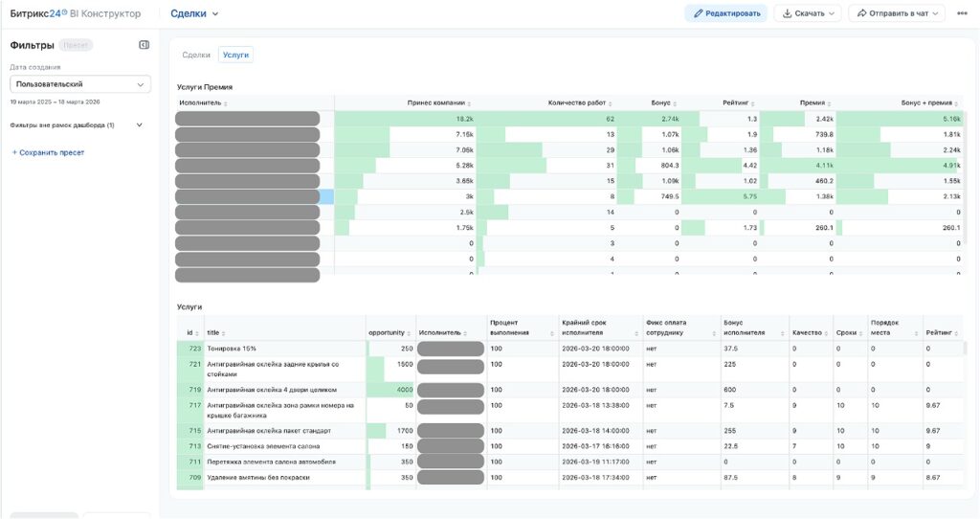Sort Услуги table by title column
Image resolution: width=980 pixels, height=519 pixels.
click(224, 333)
